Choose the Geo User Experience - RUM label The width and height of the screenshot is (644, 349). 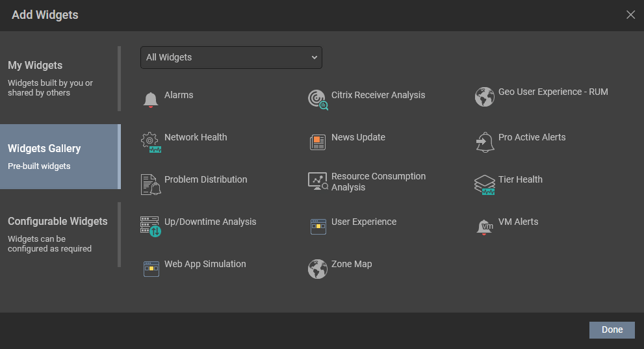pos(553,92)
